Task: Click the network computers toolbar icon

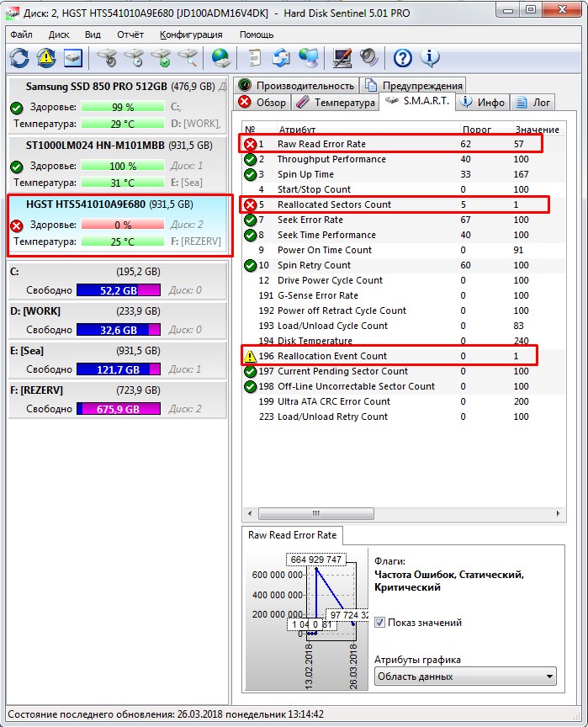Action: tap(308, 58)
